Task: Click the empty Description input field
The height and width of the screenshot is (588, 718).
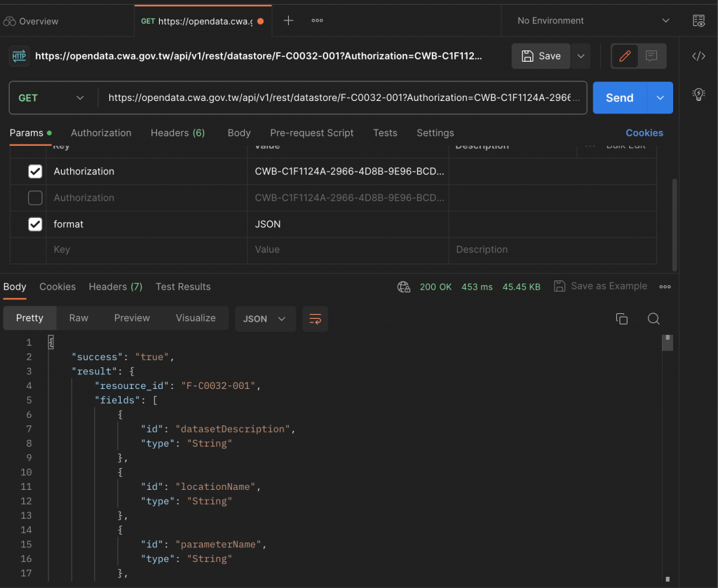Action: pyautogui.click(x=553, y=249)
